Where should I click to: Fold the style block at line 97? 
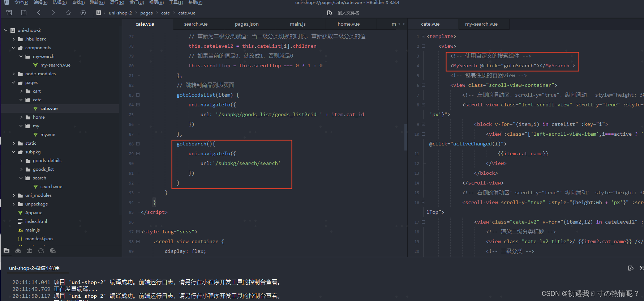[138, 232]
